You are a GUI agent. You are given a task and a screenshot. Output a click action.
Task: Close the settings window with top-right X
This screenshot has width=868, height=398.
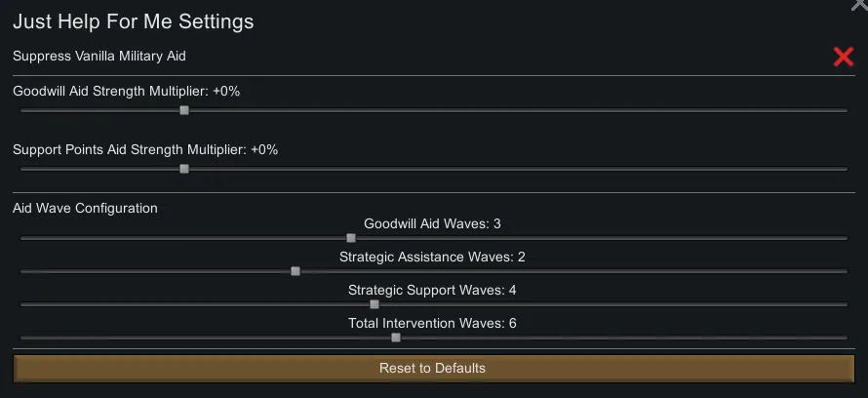859,5
